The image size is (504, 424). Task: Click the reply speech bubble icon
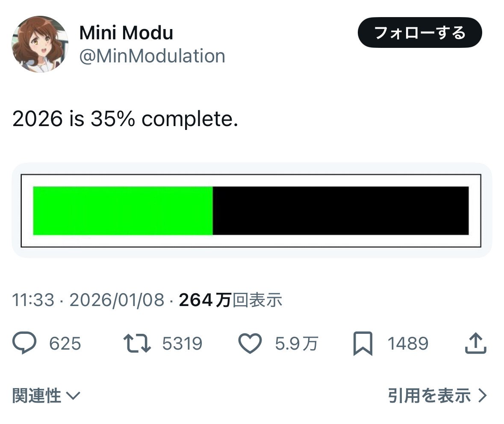tap(25, 344)
